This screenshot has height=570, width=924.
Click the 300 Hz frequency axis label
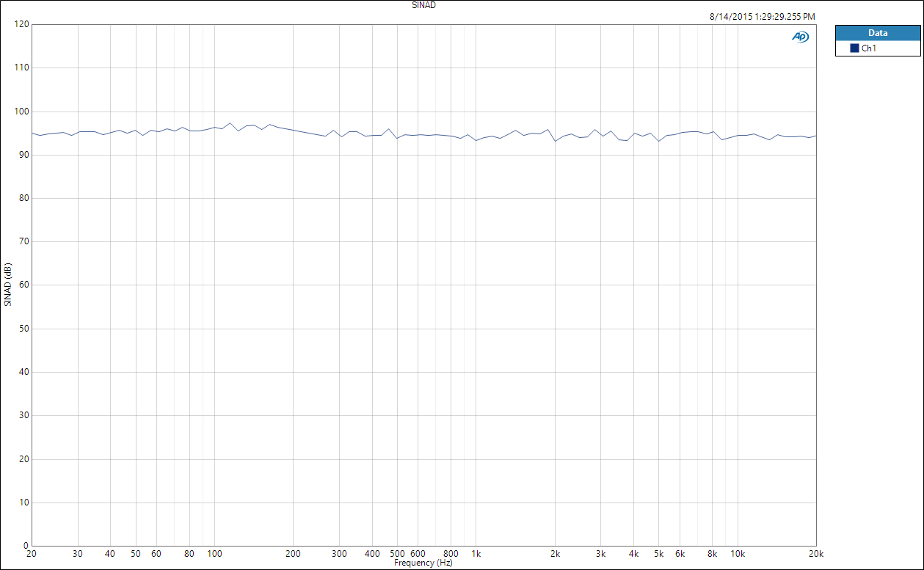339,554
